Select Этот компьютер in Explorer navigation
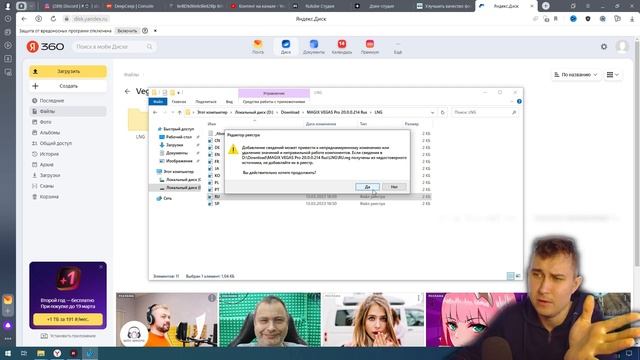Screen dimensions: 640x360 (178, 172)
